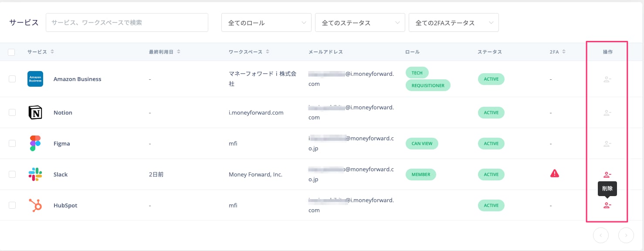Go to previous page arrow button

601,235
